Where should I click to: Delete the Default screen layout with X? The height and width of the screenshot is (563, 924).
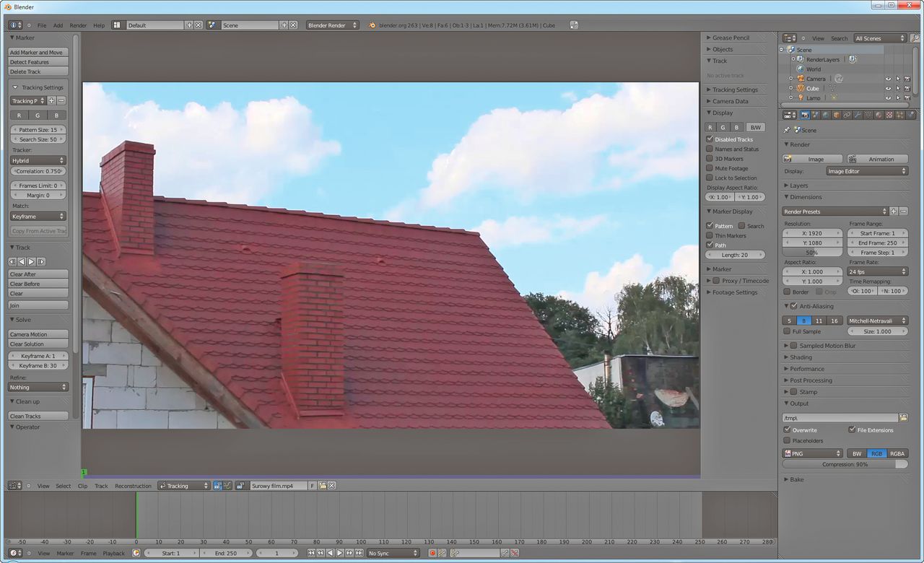[x=199, y=25]
